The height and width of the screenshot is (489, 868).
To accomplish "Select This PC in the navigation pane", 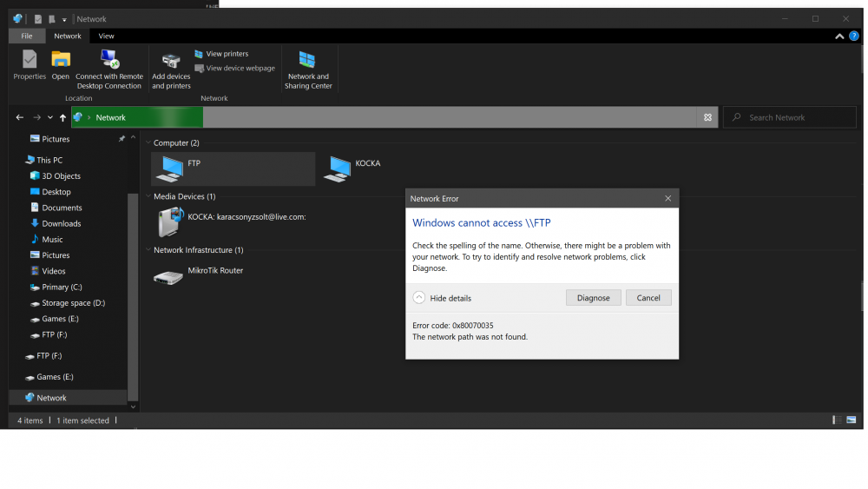I will click(49, 160).
